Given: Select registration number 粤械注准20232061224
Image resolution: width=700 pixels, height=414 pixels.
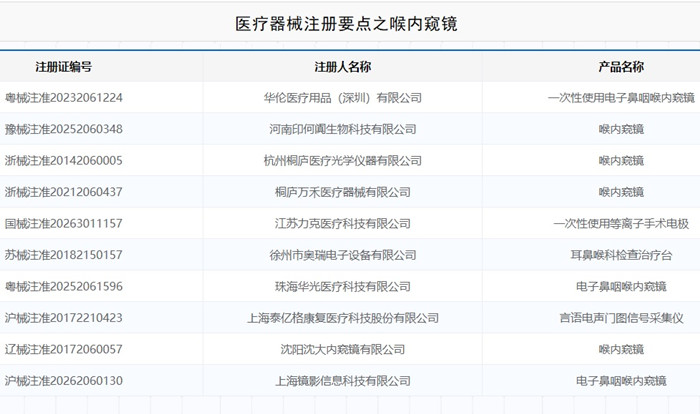Looking at the screenshot, I should click(x=63, y=98).
